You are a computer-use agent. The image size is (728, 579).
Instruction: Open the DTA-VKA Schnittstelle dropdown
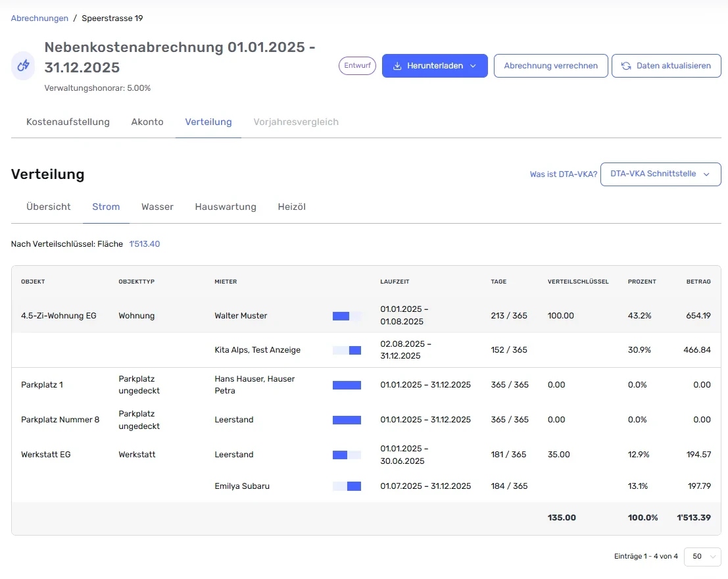coord(660,174)
